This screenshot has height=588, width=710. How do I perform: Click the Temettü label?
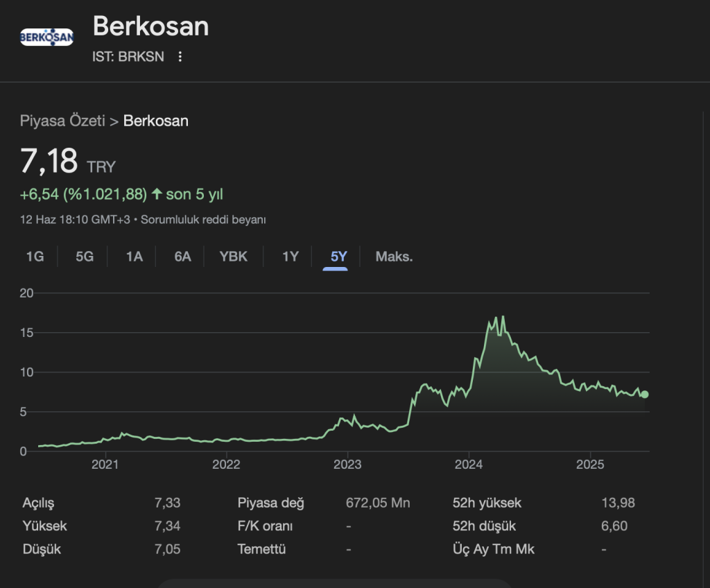(261, 549)
